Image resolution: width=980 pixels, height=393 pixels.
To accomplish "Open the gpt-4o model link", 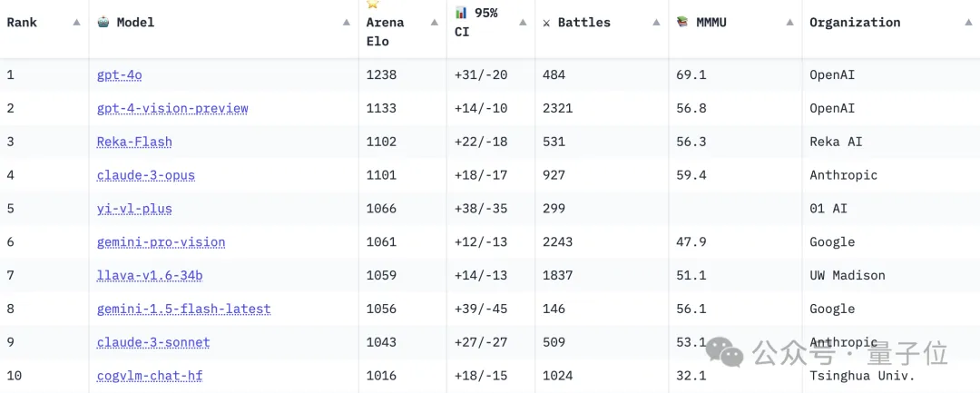I will tap(119, 74).
